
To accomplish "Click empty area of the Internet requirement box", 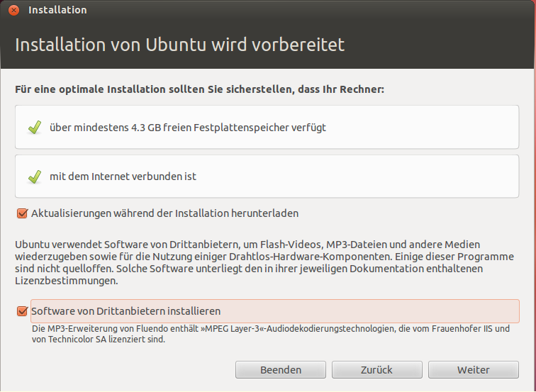I will (355, 177).
